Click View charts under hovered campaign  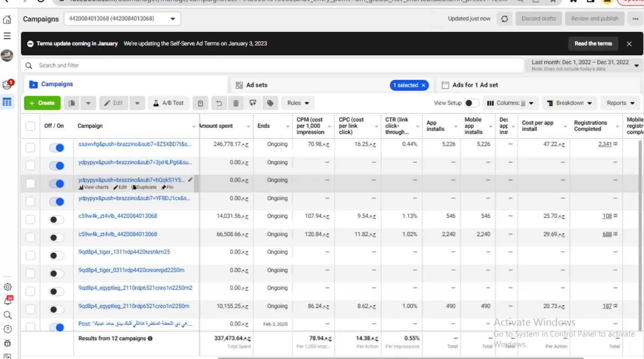pyautogui.click(x=93, y=187)
